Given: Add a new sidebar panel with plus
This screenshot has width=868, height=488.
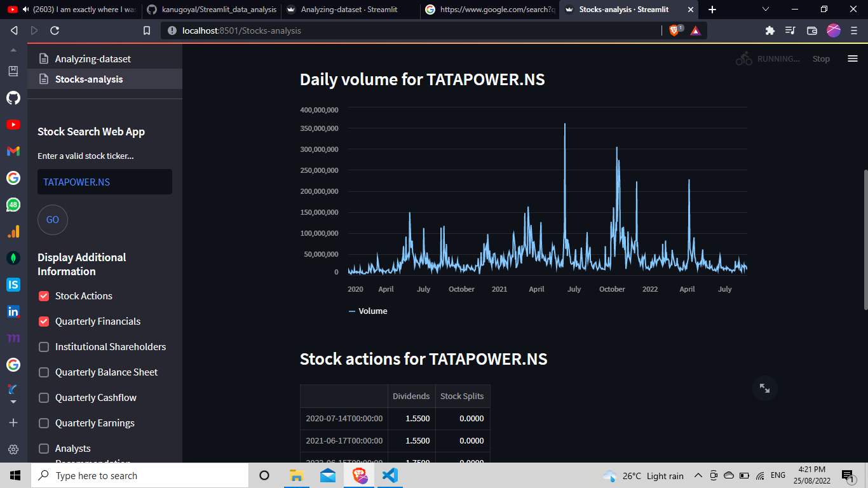Looking at the screenshot, I should click(13, 423).
